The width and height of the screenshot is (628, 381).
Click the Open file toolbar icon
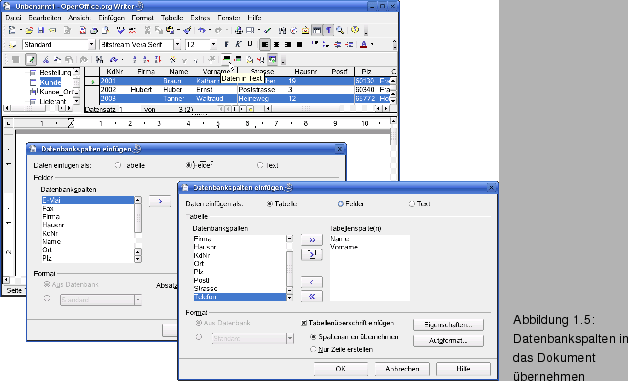(29, 30)
